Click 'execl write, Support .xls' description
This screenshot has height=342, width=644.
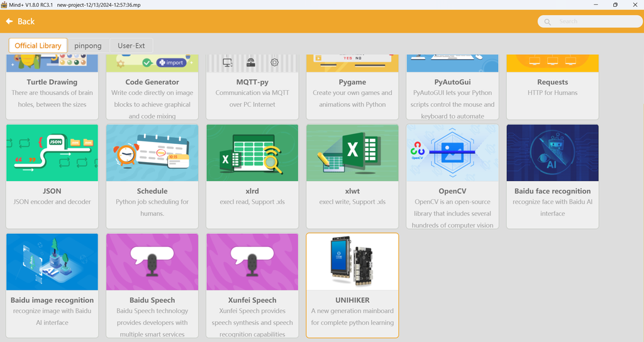tap(352, 202)
